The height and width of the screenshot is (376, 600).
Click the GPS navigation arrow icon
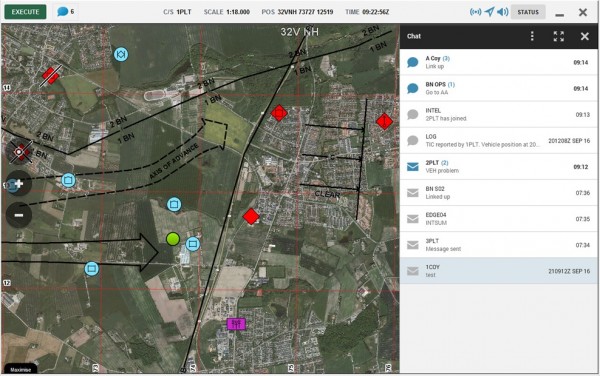[489, 12]
